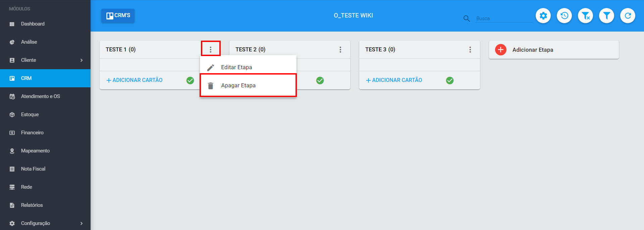Click the Dashboard grid icon

click(x=12, y=24)
